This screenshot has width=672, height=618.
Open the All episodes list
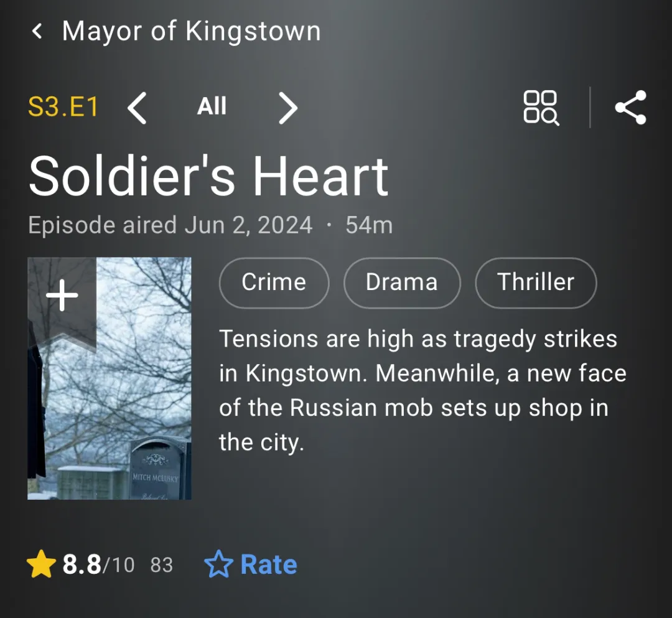[x=212, y=107]
